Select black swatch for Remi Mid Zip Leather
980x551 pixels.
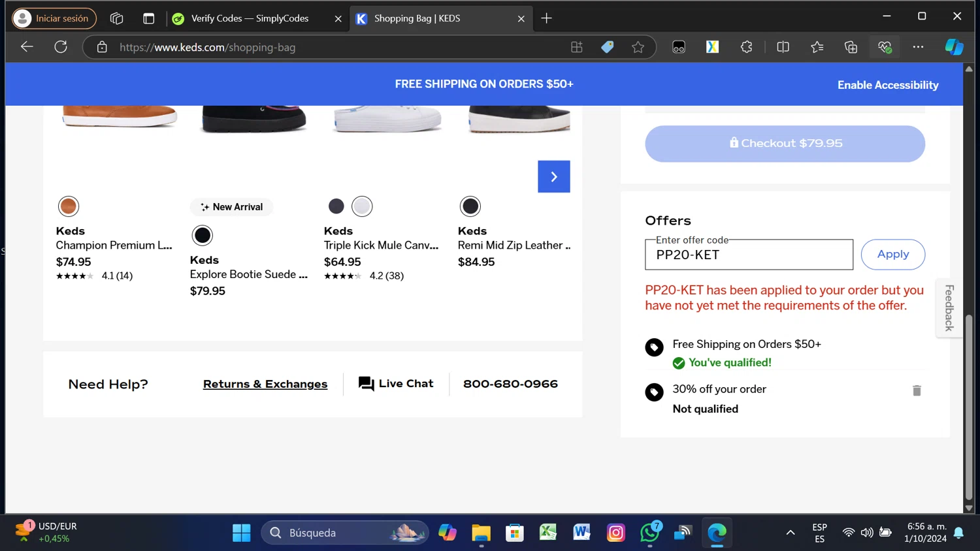pyautogui.click(x=470, y=206)
